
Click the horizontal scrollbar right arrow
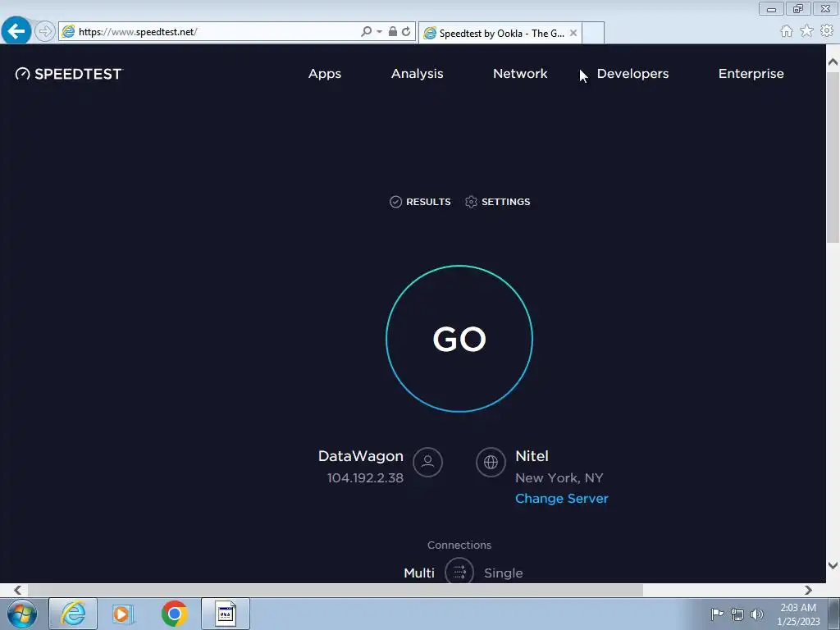click(x=808, y=590)
